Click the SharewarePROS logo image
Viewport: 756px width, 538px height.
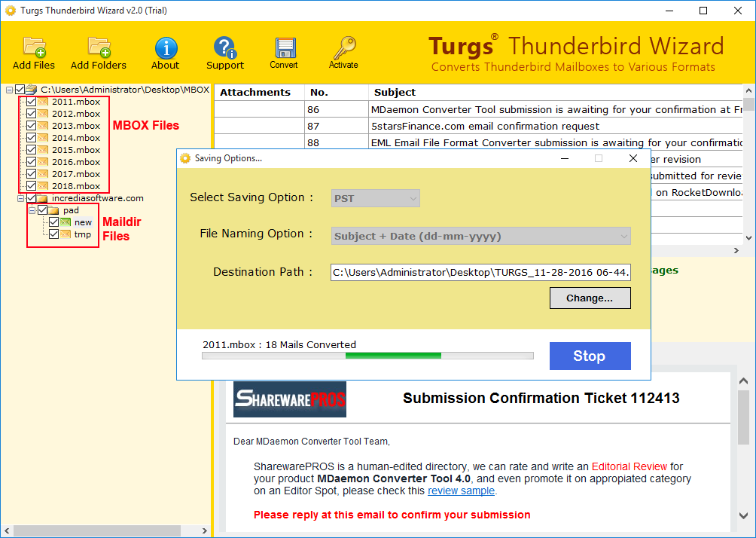click(290, 399)
